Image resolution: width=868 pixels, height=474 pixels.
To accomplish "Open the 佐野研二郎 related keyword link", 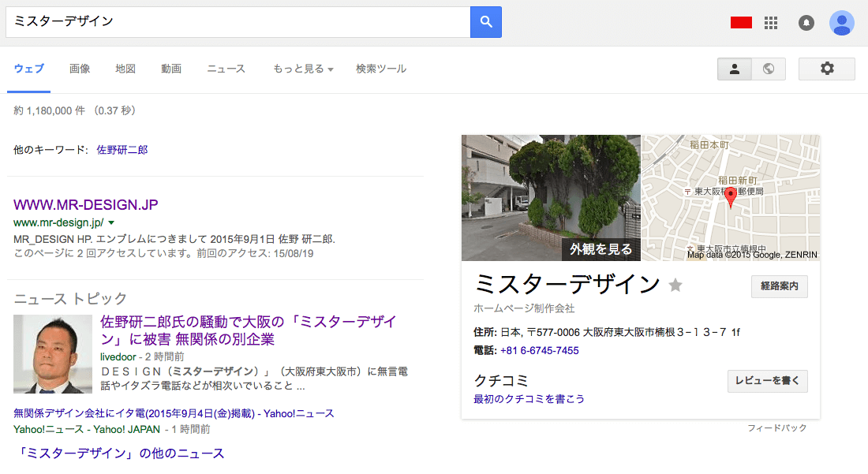I will point(122,150).
